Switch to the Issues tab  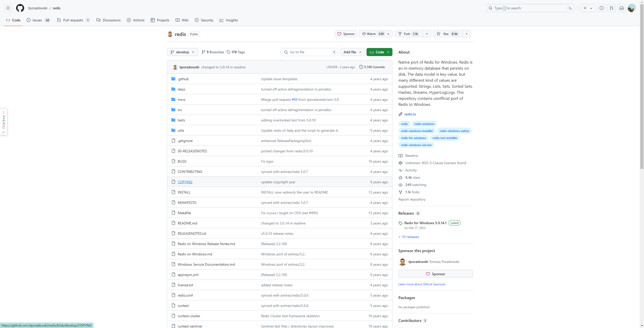pyautogui.click(x=37, y=20)
